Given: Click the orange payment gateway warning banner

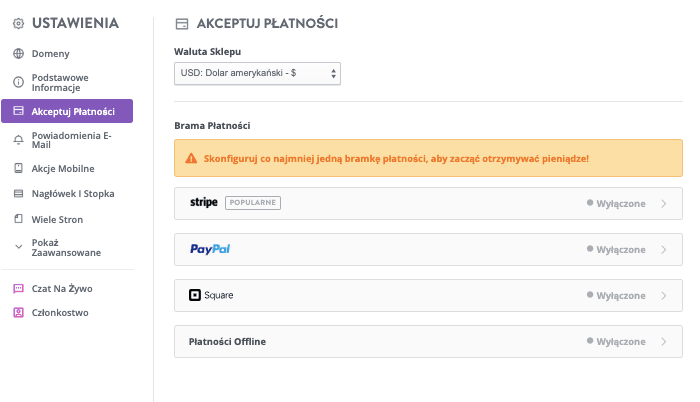Looking at the screenshot, I should click(x=428, y=158).
